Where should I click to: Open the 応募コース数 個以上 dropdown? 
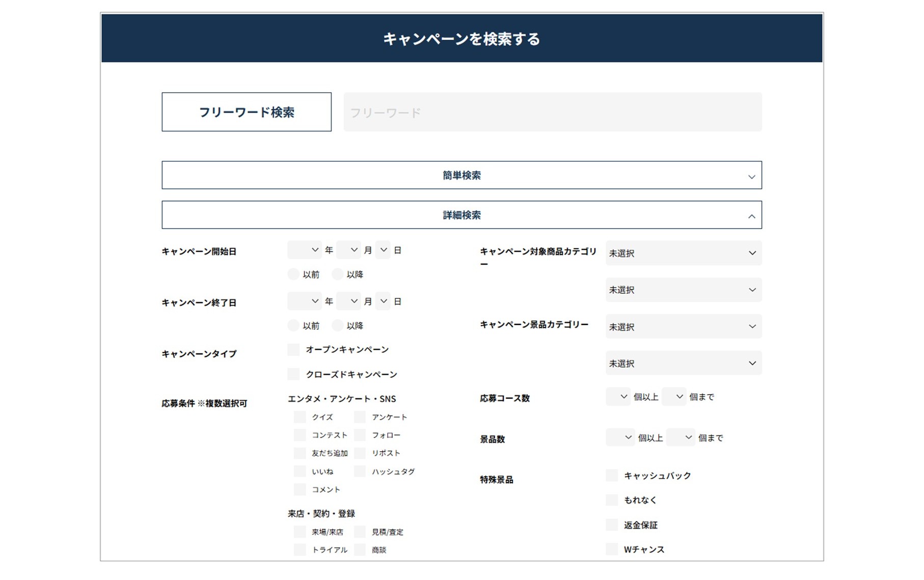tap(618, 396)
